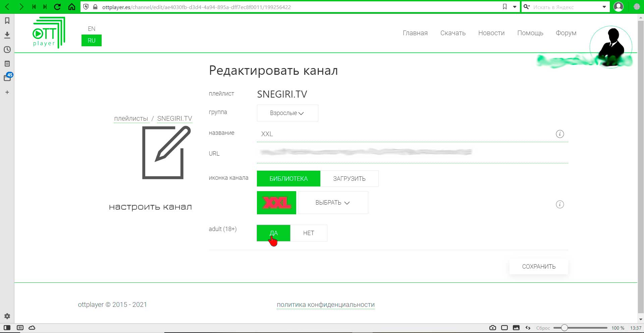Click the tab tiling icon in status bar

click(x=20, y=328)
